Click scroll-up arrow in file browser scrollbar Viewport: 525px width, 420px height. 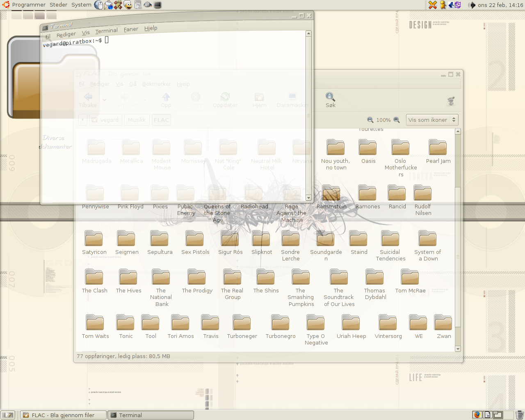[x=458, y=132]
